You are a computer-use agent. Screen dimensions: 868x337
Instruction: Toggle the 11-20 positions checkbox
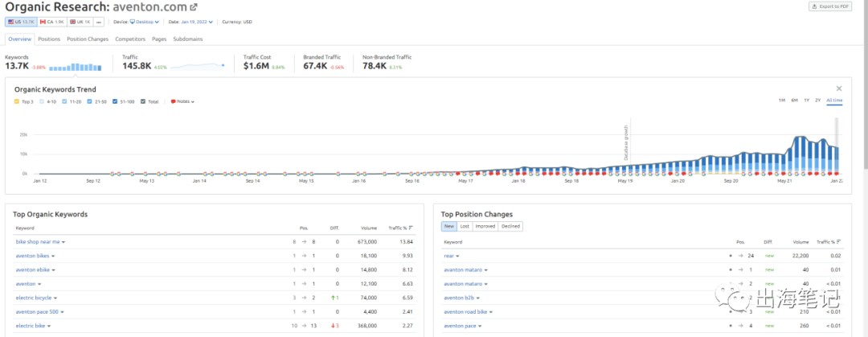[x=65, y=101]
